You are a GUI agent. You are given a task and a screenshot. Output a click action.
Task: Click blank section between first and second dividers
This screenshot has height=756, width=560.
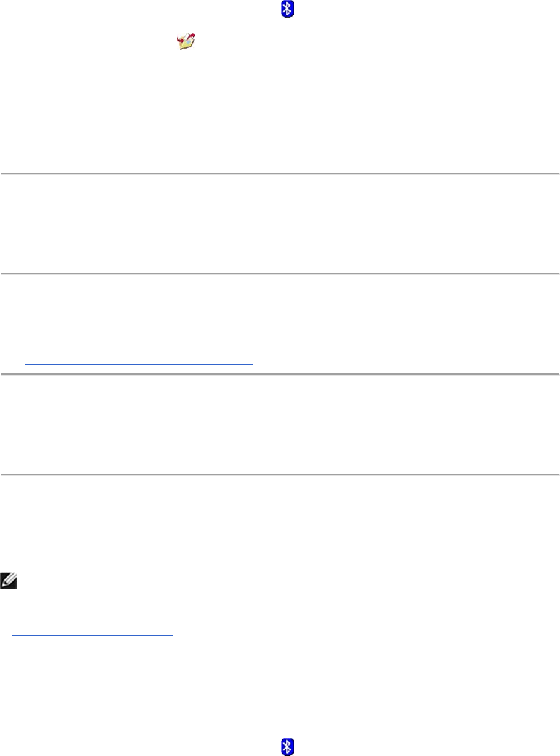(x=280, y=225)
